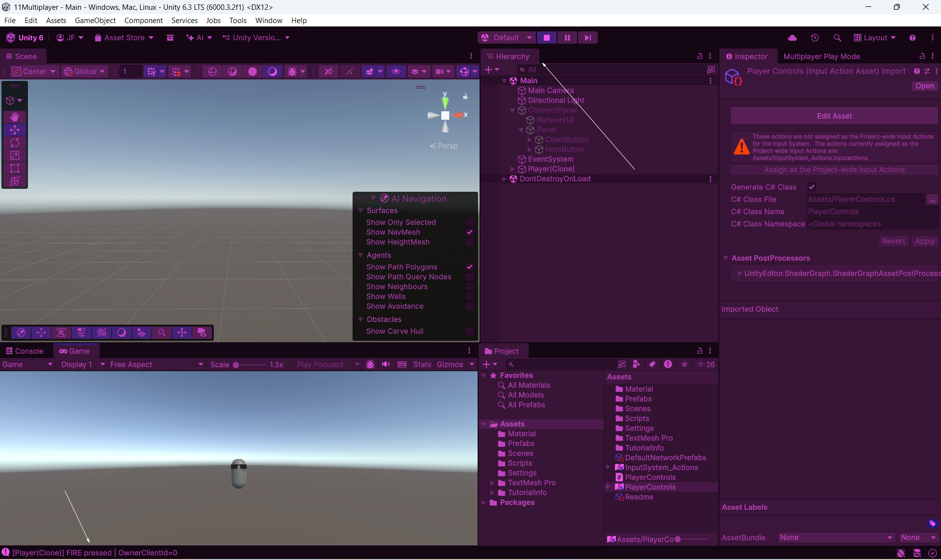
Task: Enable Show Only Selected checkbox
Action: coord(469,222)
